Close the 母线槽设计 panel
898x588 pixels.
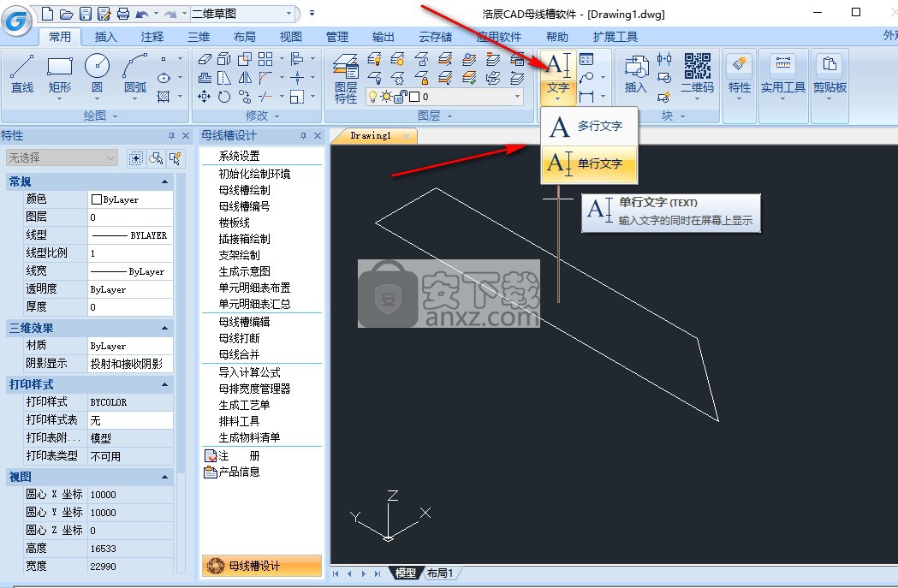tap(318, 136)
